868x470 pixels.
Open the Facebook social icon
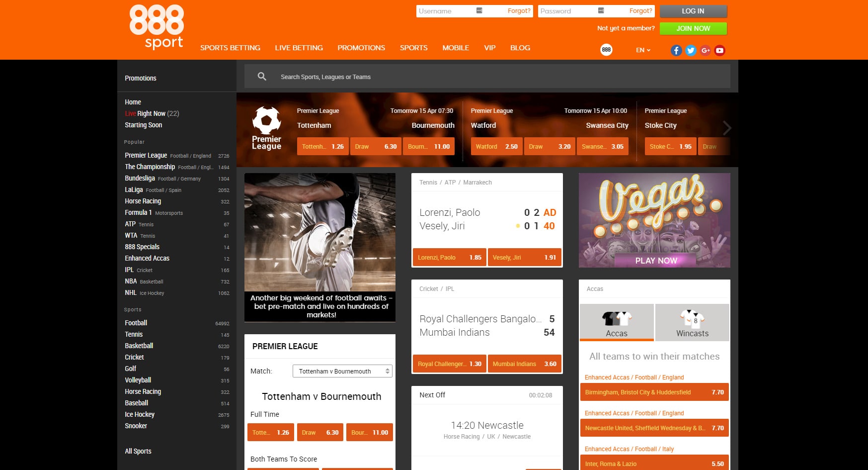[x=676, y=50]
